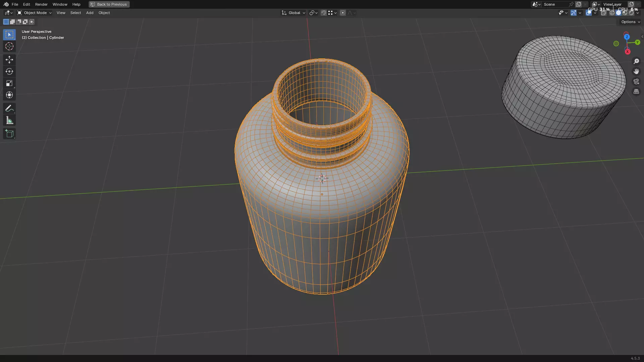Switch to Solid shading
The width and height of the screenshot is (644, 362).
[x=619, y=13]
